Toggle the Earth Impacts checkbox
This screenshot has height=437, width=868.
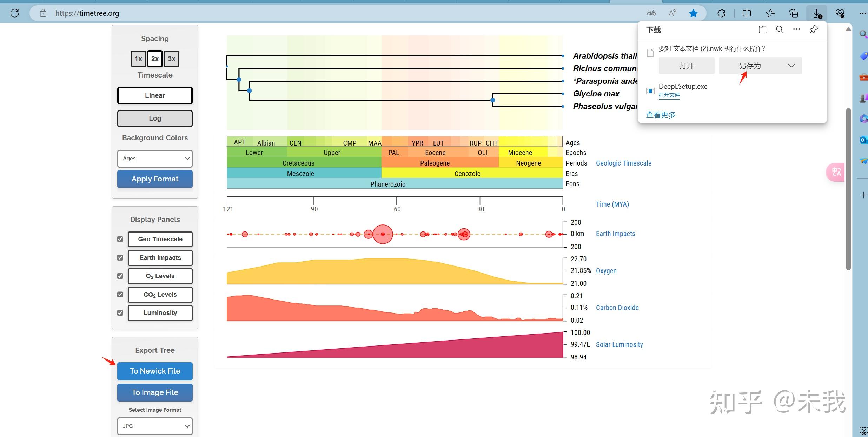click(x=120, y=258)
